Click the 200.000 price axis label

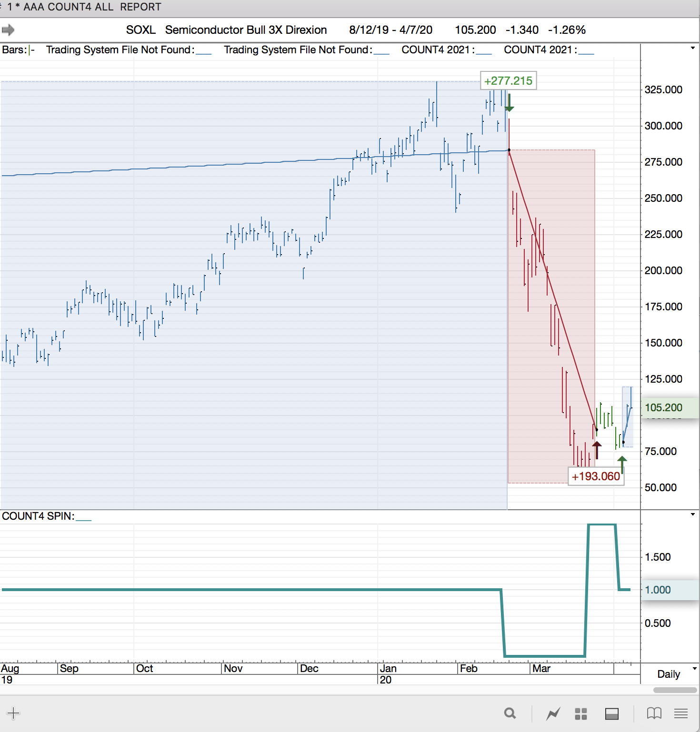tap(663, 270)
